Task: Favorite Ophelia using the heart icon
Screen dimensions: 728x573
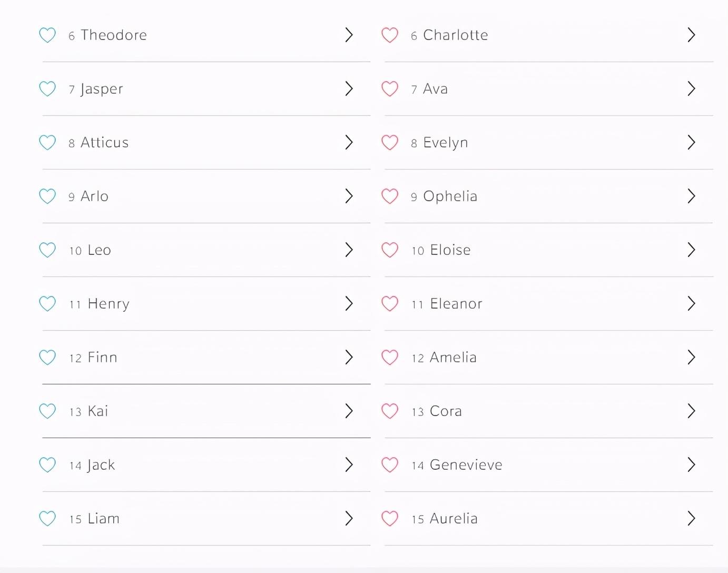Action: 390,196
